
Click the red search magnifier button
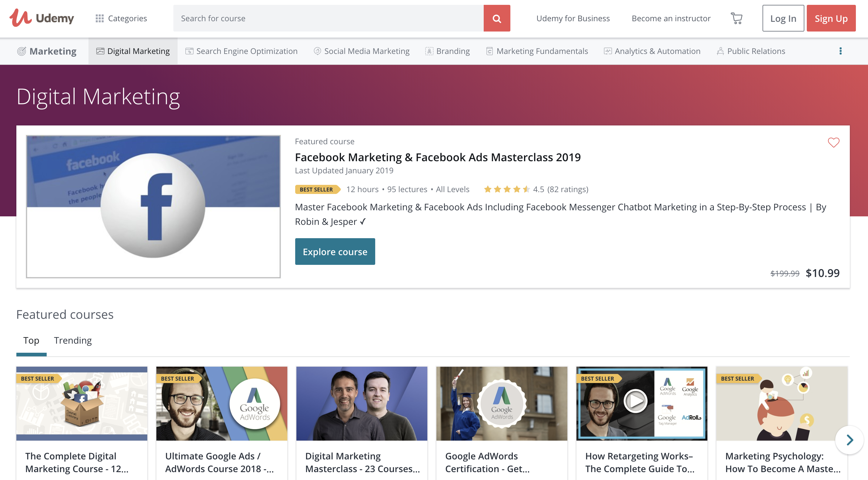point(496,18)
